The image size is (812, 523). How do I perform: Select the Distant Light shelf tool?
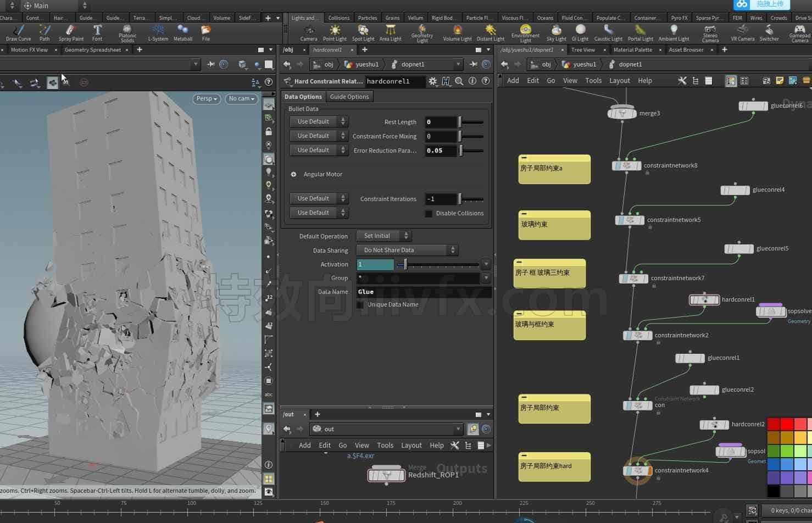pos(490,32)
